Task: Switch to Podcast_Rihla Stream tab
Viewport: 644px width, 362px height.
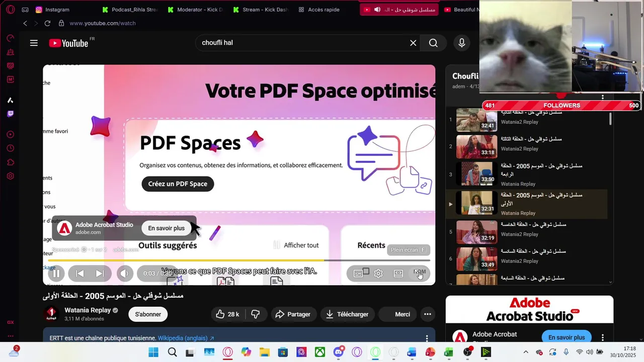Action: point(130,10)
